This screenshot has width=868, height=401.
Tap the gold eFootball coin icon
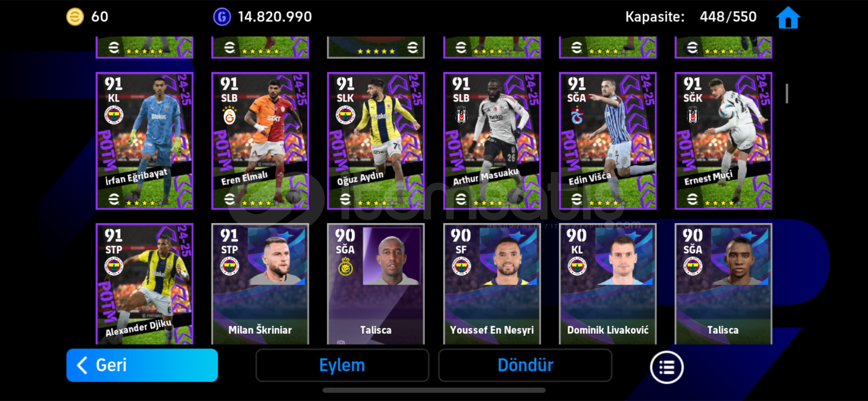75,17
